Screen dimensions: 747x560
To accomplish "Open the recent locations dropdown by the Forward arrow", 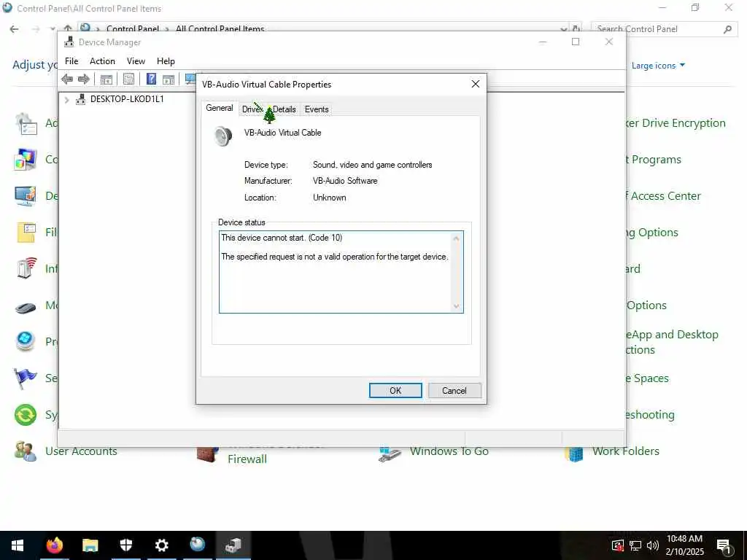I will 53,29.
